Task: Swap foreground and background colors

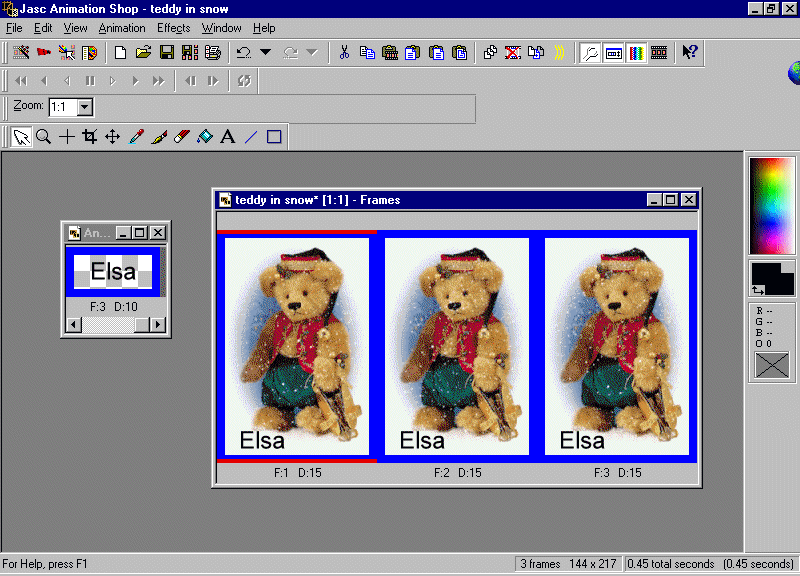Action: 758,289
